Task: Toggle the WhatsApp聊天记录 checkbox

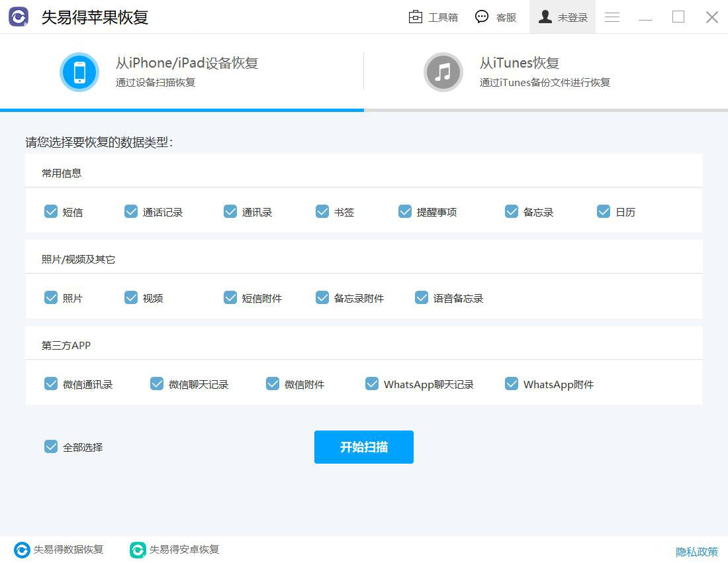Action: pyautogui.click(x=372, y=384)
